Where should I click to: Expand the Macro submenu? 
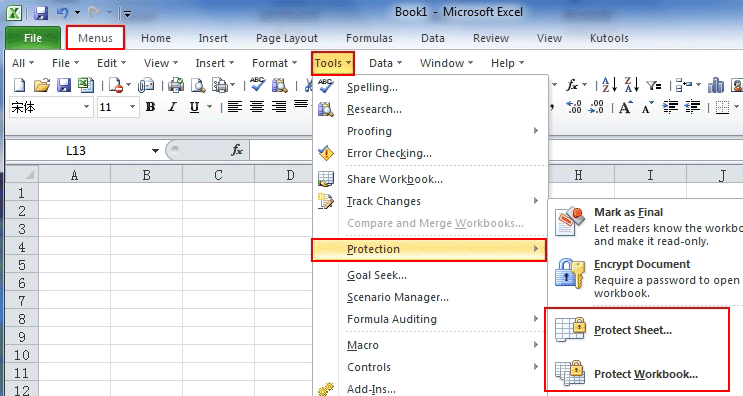point(430,345)
